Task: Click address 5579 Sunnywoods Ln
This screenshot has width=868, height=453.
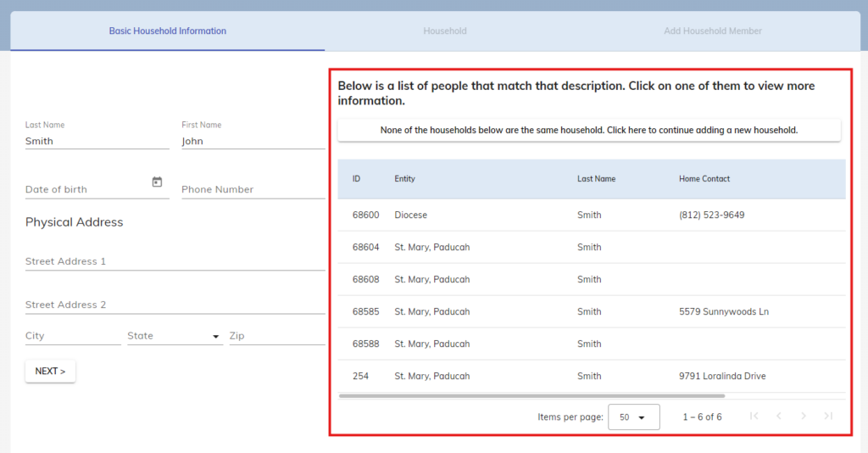Action: click(x=724, y=311)
